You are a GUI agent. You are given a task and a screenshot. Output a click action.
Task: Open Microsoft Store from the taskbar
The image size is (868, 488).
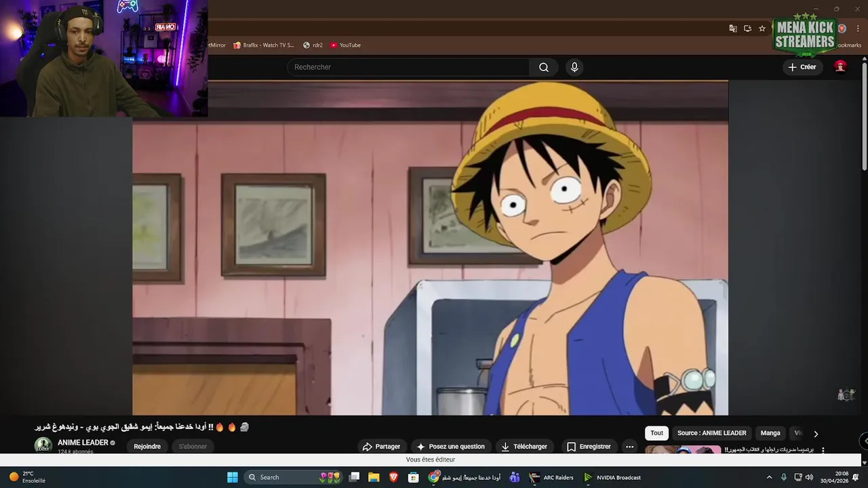(413, 477)
